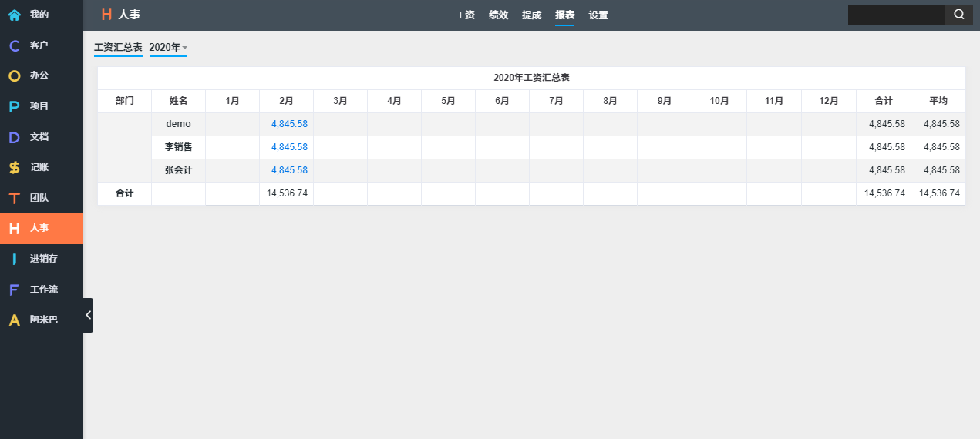Screen dimensions: 980x439
Task: Open the 工作流 module icon
Action: tap(14, 290)
